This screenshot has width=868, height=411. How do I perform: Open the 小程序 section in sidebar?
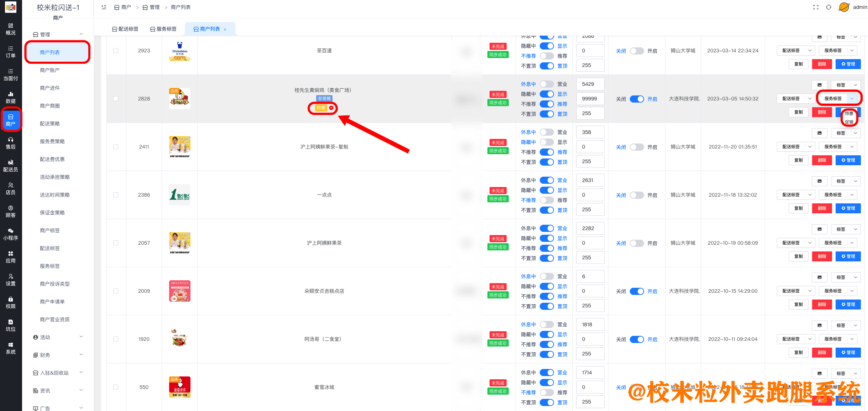(x=11, y=234)
